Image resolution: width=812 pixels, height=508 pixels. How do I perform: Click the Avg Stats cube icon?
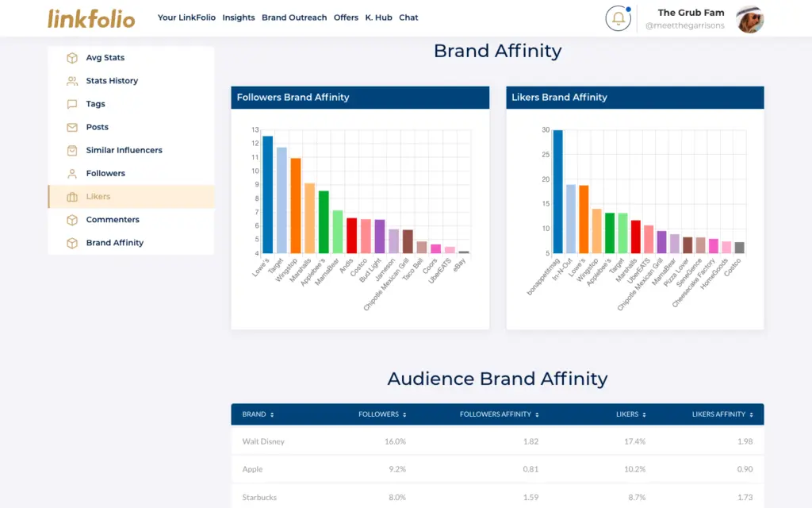[x=72, y=58]
